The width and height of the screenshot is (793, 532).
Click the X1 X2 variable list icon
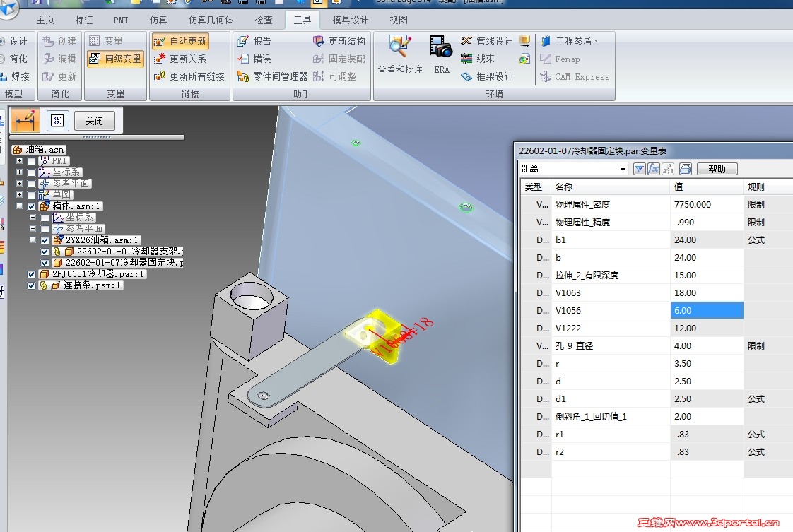58,120
